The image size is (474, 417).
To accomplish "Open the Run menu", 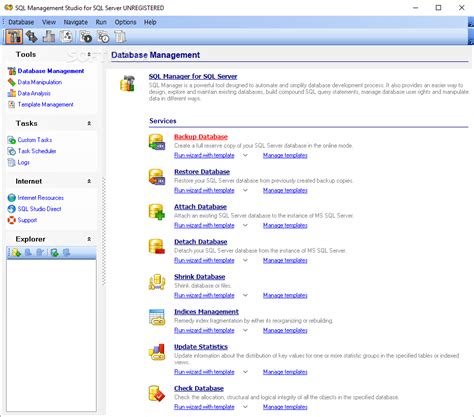I will (x=101, y=22).
